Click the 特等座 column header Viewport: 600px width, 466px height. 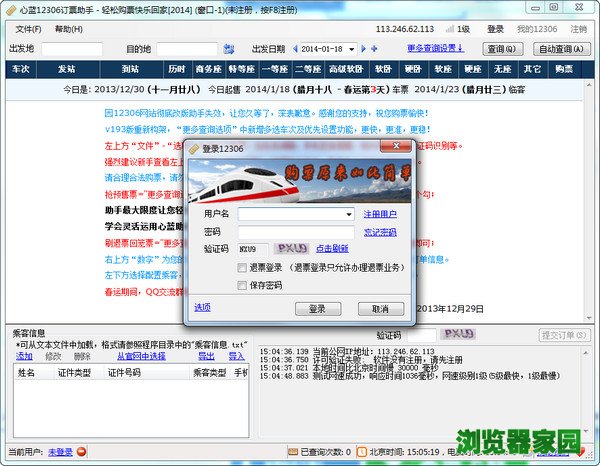(242, 69)
